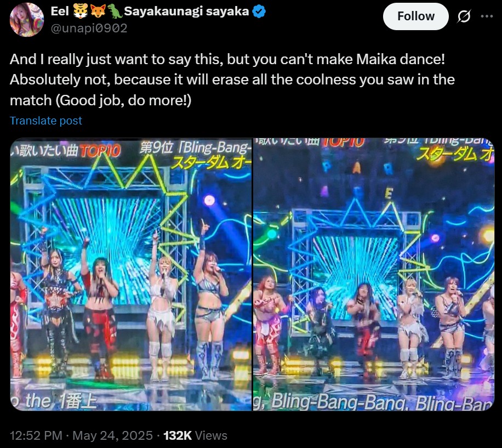Open the left stage performance photo
This screenshot has height=448, width=502.
130,274
